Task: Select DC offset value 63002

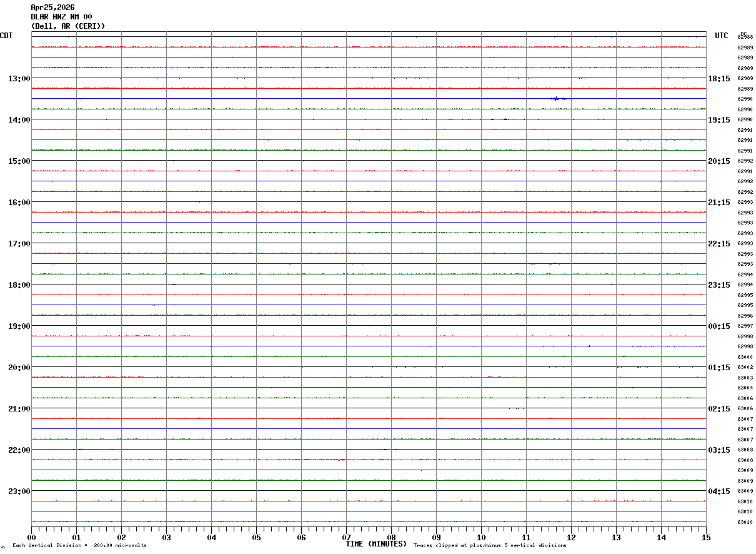Action: pos(745,368)
